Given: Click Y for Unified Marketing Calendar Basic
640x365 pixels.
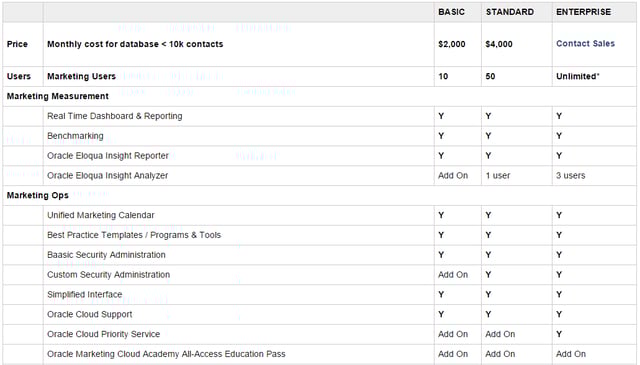Looking at the screenshot, I should point(441,215).
